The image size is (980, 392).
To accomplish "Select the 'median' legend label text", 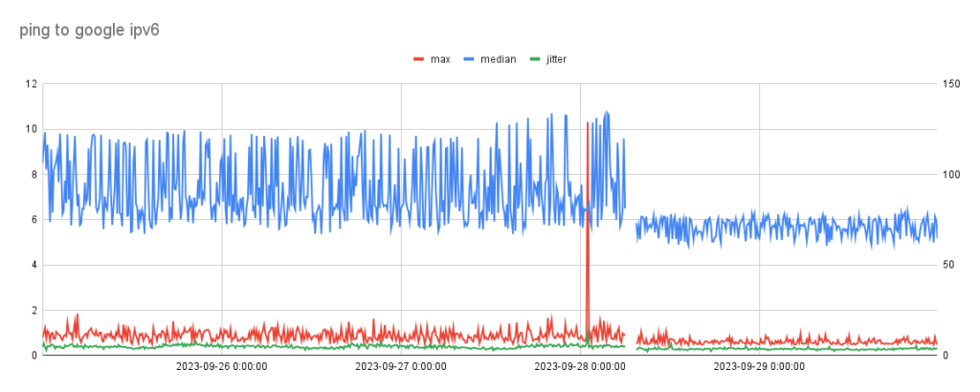I will point(500,59).
